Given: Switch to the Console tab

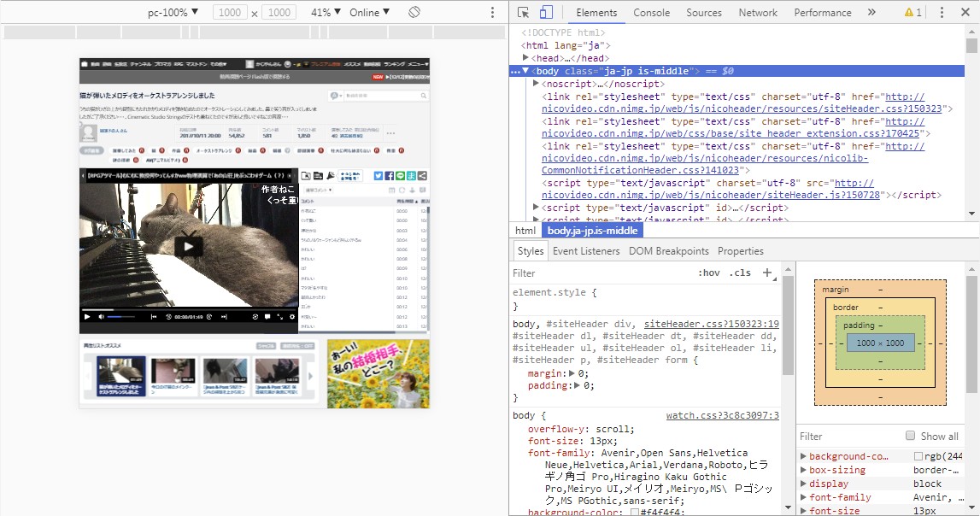Looking at the screenshot, I should [651, 13].
